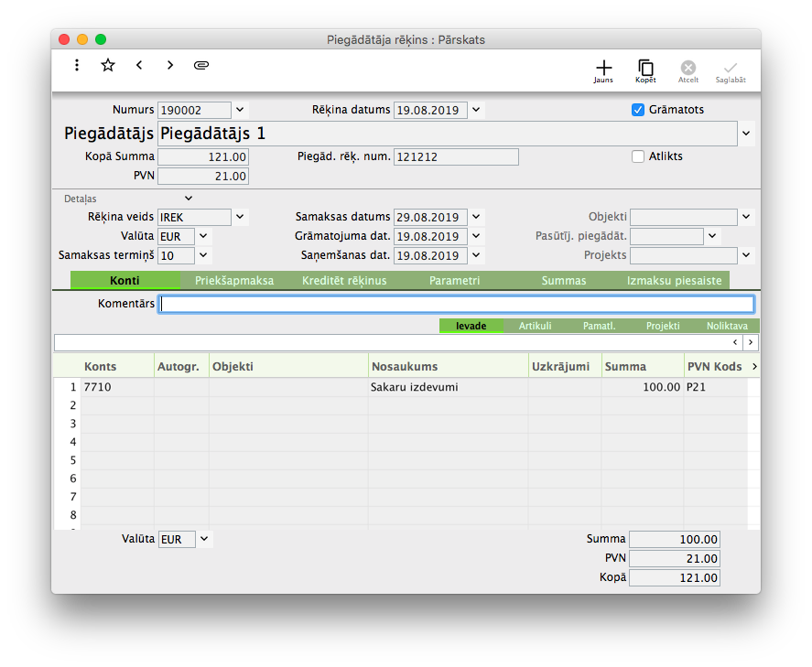Create new record with Jauns
This screenshot has height=667, width=812.
pos(603,70)
